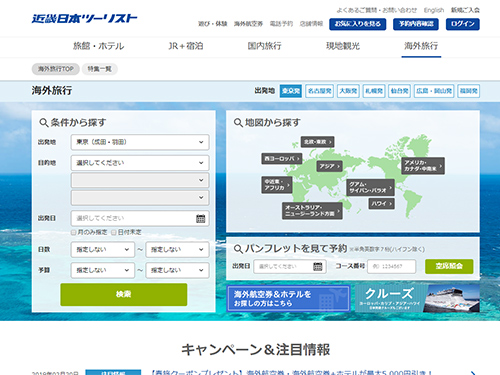
Task: Open the first 日数 dropdown
Action: (x=103, y=249)
